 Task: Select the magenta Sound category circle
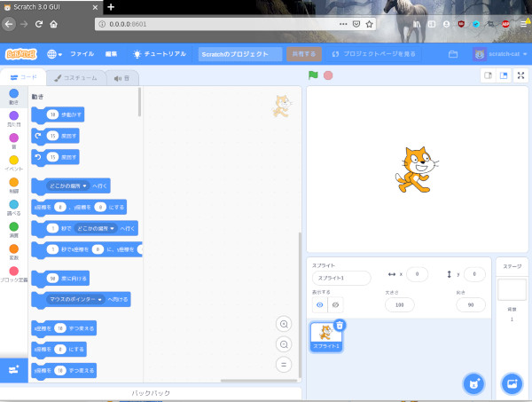(13, 138)
